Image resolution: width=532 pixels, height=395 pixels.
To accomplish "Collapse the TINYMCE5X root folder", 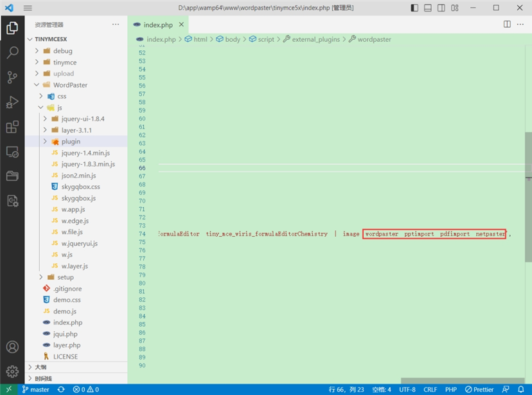I will tap(76, 39).
